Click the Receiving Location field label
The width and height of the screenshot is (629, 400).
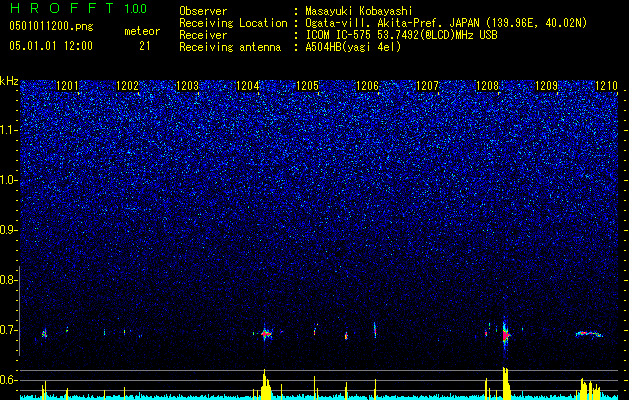[233, 23]
